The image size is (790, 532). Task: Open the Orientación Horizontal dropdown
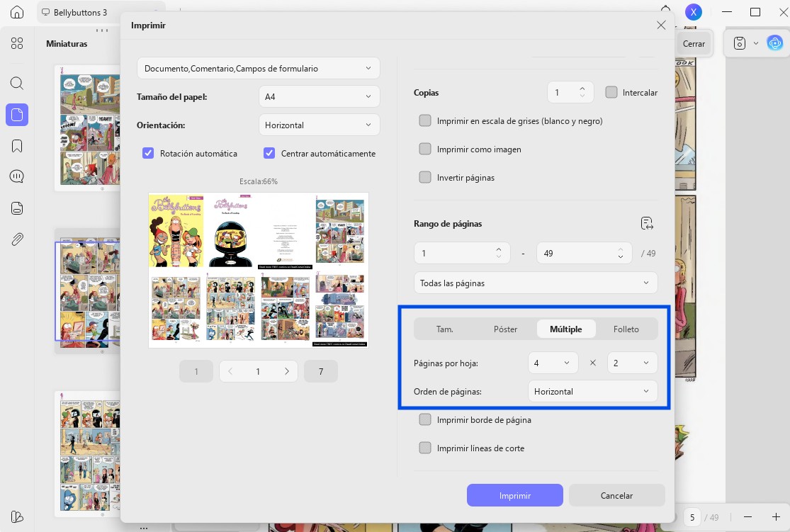click(x=319, y=125)
